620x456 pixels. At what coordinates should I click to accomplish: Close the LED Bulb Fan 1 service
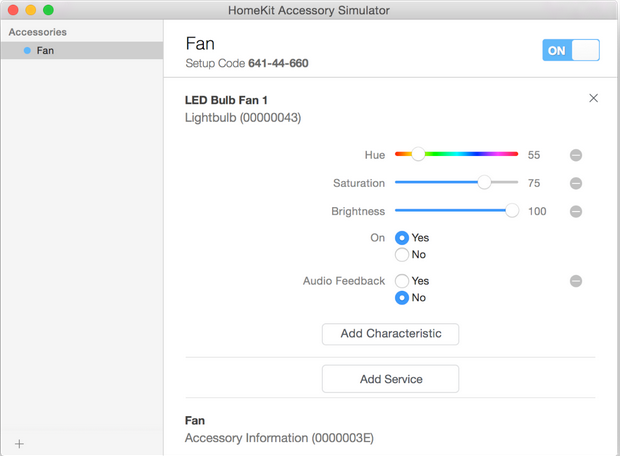click(593, 98)
